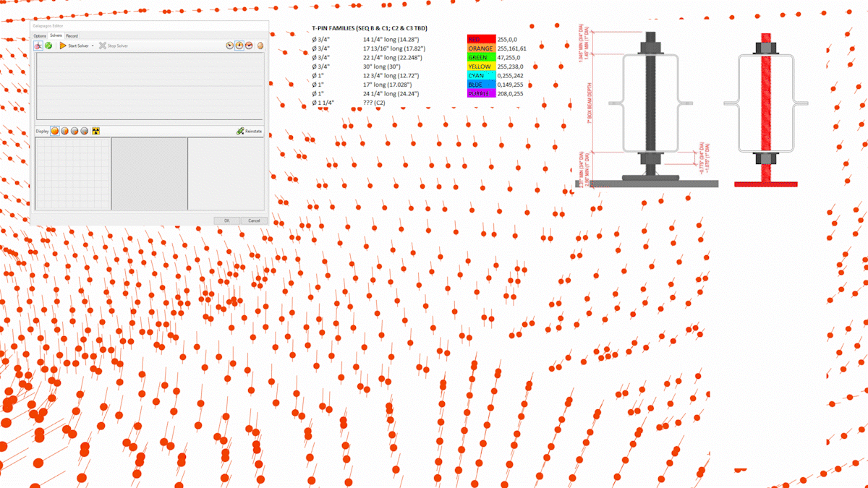This screenshot has width=868, height=488.
Task: Click the '17 13/16" long (17.82")' text
Action: click(395, 48)
